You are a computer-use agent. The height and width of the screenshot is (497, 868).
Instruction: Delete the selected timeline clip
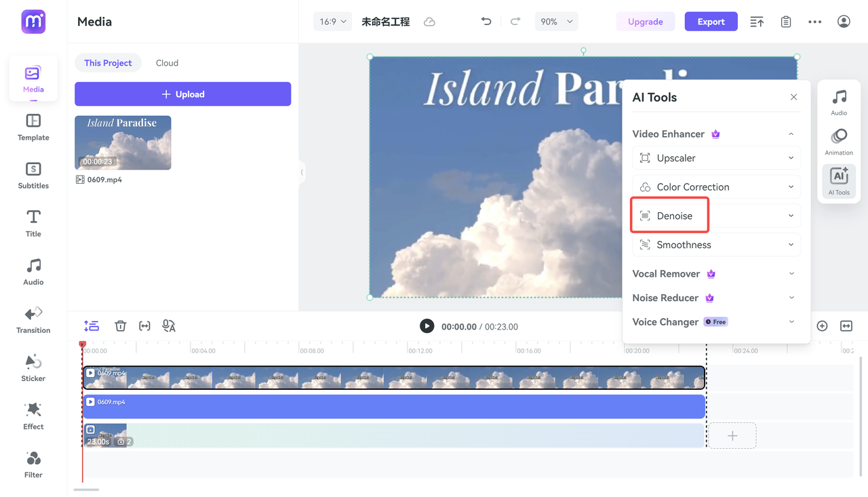(120, 325)
